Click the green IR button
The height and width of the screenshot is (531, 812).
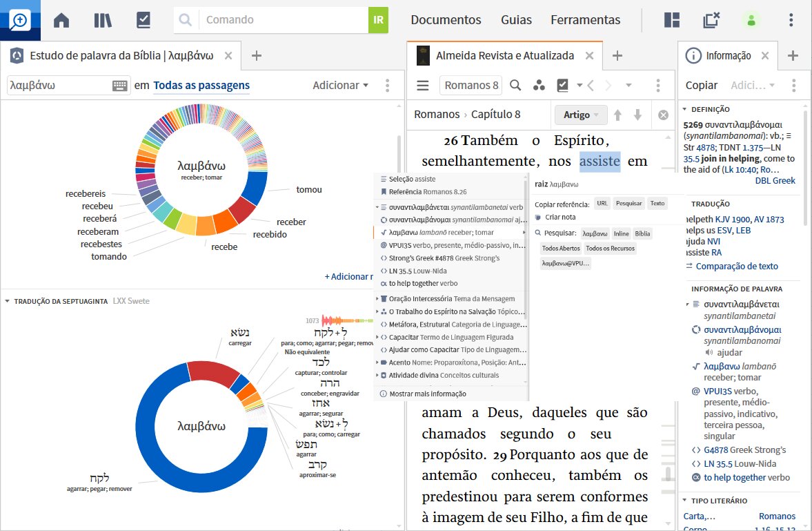coord(378,20)
